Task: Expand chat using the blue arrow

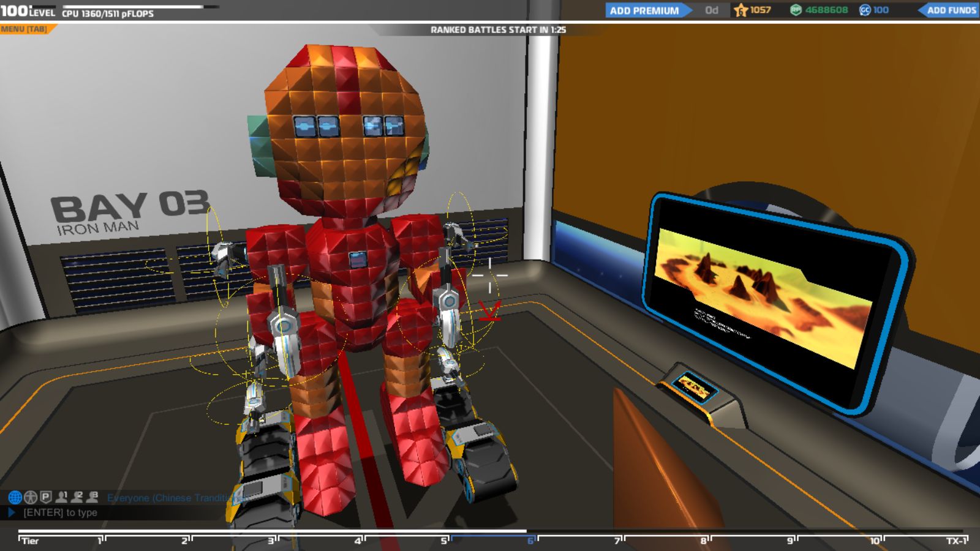Action: pyautogui.click(x=12, y=512)
